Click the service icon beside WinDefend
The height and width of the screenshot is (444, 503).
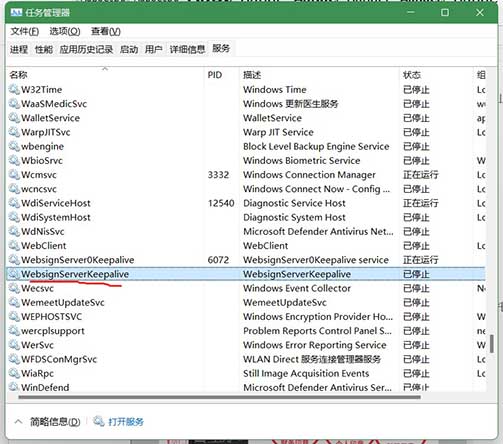pos(14,387)
